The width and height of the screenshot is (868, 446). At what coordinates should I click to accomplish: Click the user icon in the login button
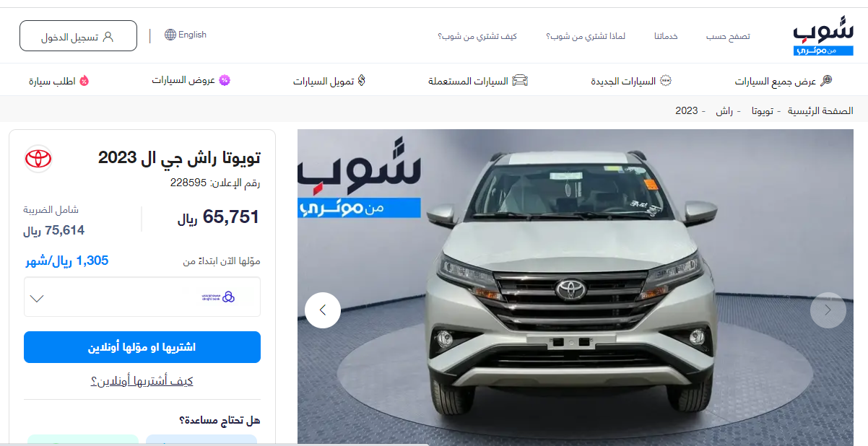tap(108, 36)
